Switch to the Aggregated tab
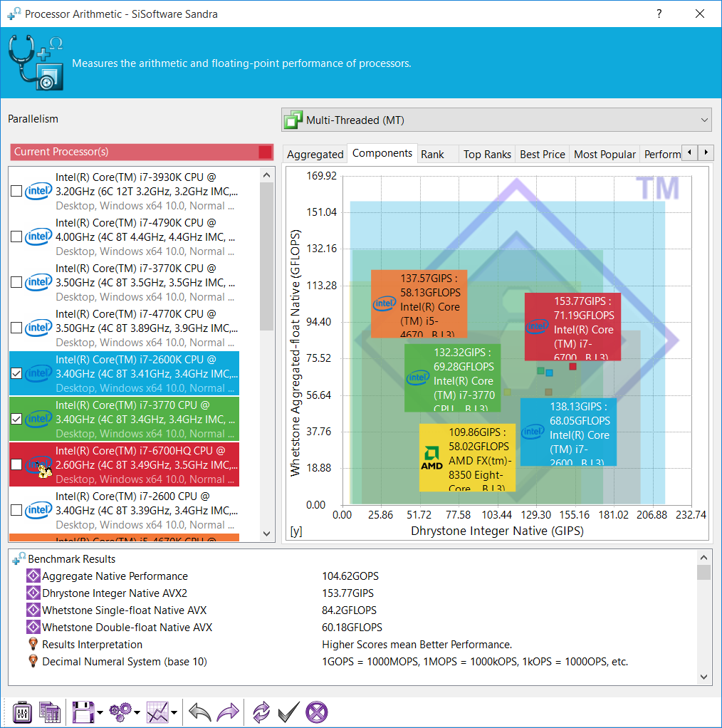The height and width of the screenshot is (728, 722). coord(315,154)
